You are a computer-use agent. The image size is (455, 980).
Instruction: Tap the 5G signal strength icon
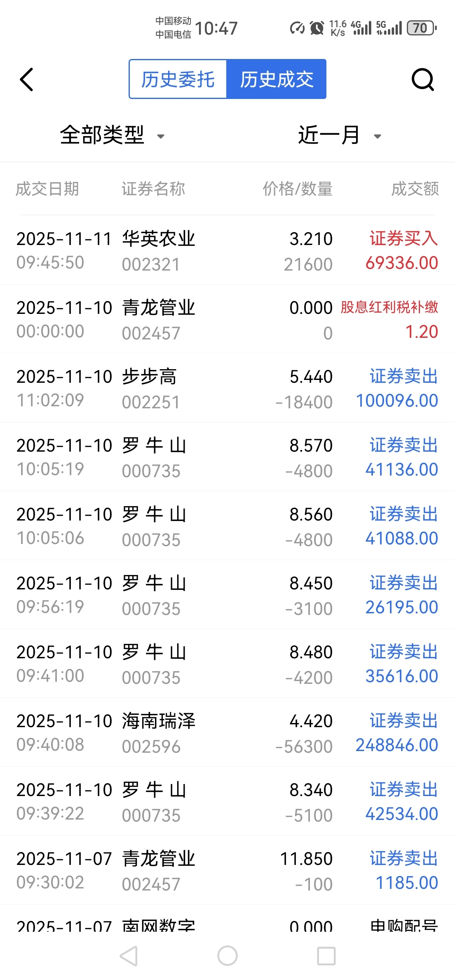click(x=389, y=28)
